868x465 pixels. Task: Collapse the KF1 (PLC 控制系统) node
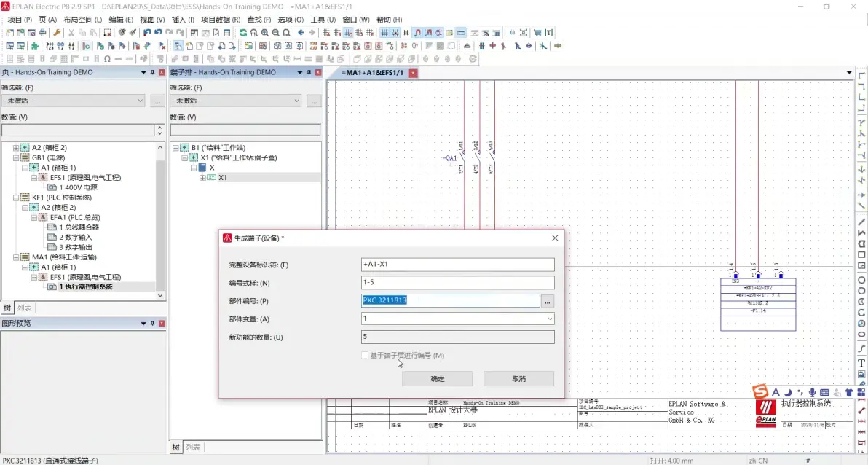click(x=16, y=198)
